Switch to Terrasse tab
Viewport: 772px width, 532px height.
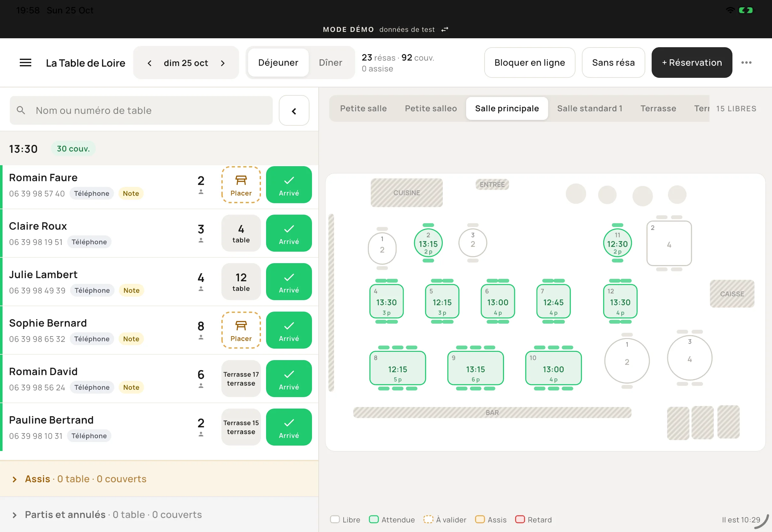(658, 109)
